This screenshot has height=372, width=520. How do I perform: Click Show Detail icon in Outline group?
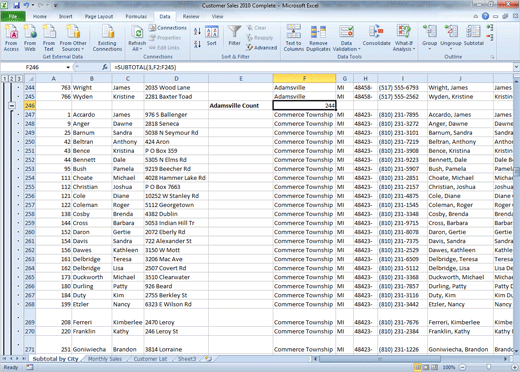pyautogui.click(x=490, y=27)
